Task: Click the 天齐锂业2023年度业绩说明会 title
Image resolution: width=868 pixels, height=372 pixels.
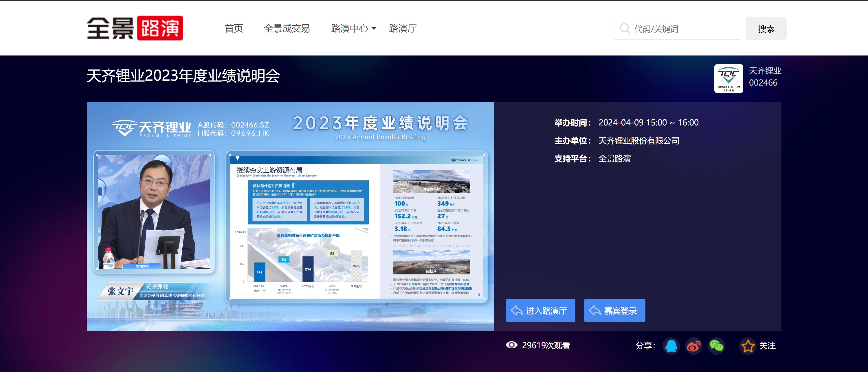Action: pyautogui.click(x=183, y=76)
